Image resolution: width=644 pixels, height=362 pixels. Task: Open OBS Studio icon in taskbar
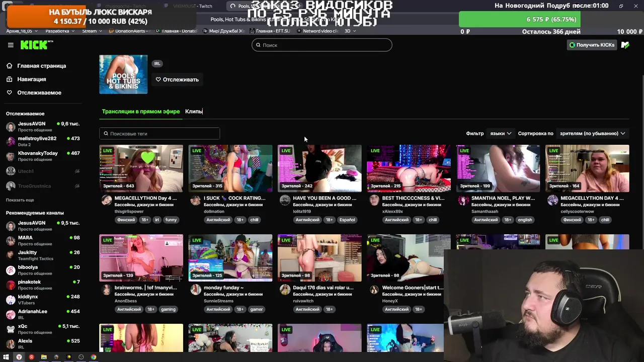[81, 357]
